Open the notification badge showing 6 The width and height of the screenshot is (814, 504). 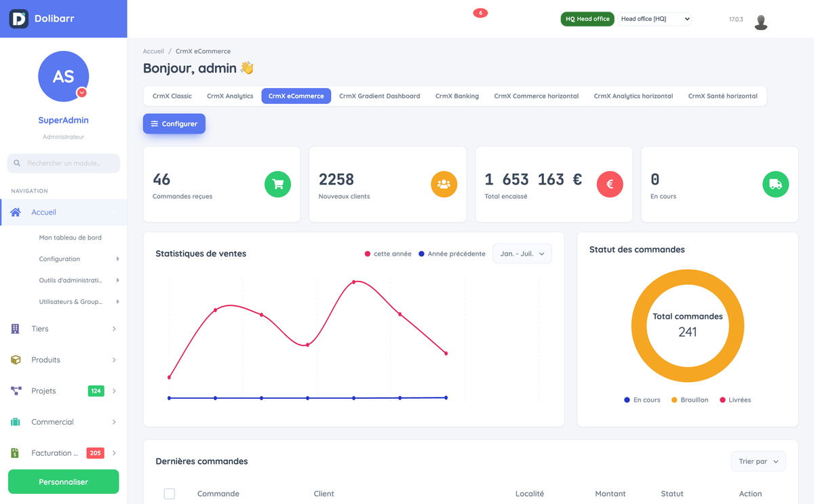point(480,13)
